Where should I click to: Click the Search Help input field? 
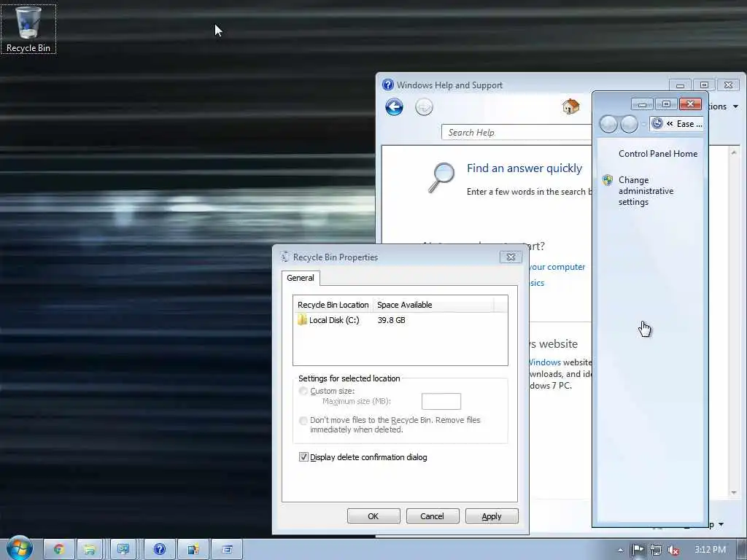coord(516,133)
